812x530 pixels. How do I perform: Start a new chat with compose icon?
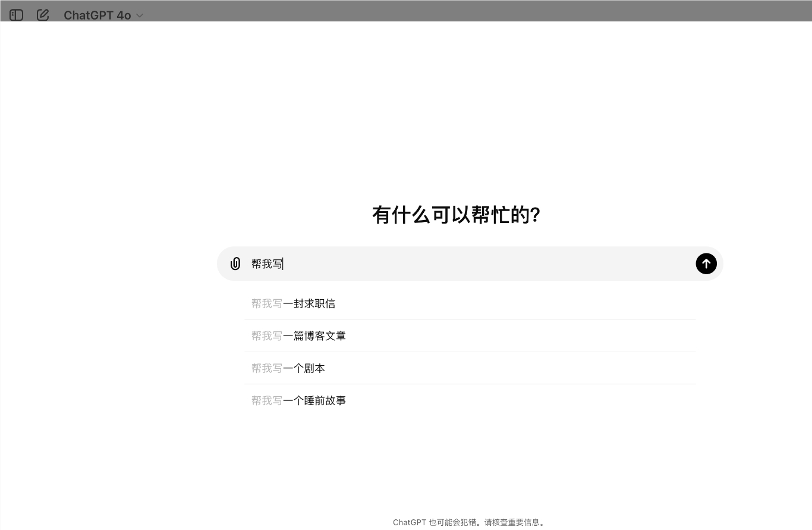[43, 15]
